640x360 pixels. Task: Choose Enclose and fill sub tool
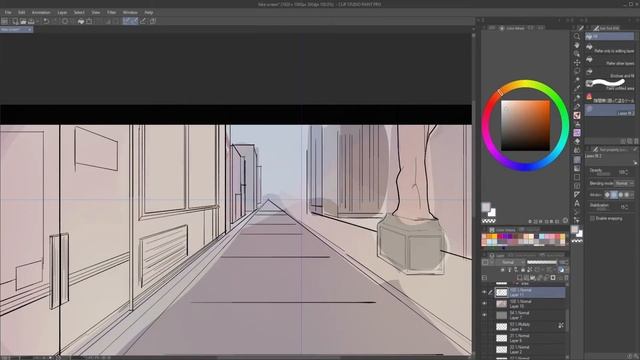[609, 73]
